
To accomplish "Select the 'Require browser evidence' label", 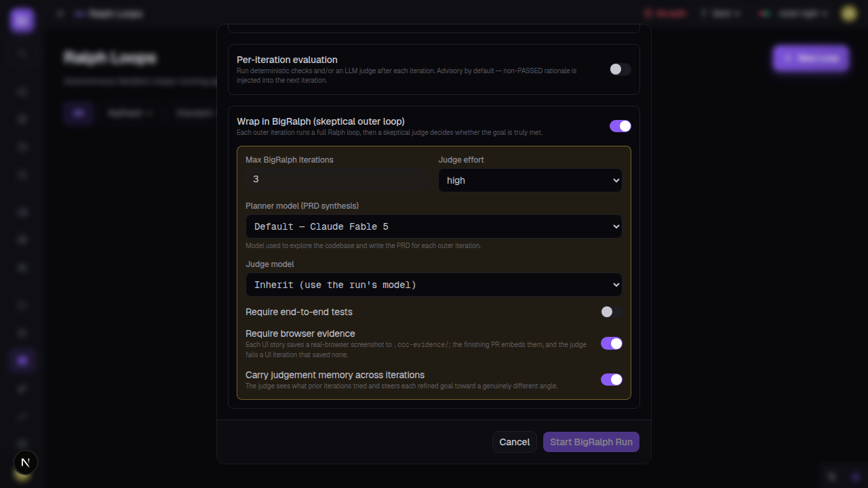I will [x=300, y=333].
